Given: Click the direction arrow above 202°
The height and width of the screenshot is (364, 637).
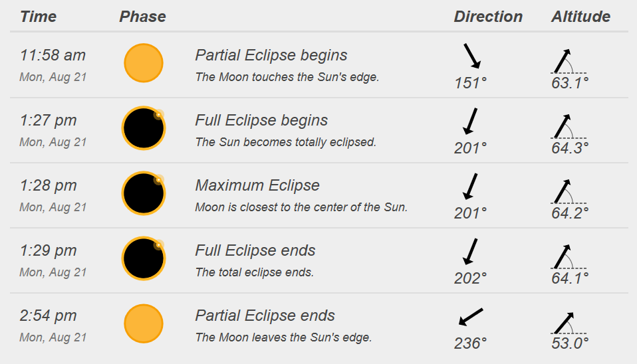Looking at the screenshot, I should click(x=471, y=252).
